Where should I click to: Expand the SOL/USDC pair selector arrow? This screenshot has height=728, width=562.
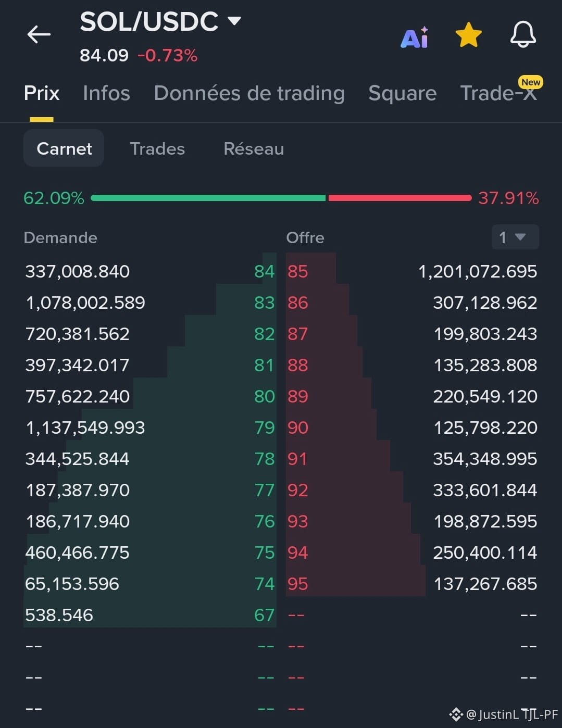coord(234,21)
